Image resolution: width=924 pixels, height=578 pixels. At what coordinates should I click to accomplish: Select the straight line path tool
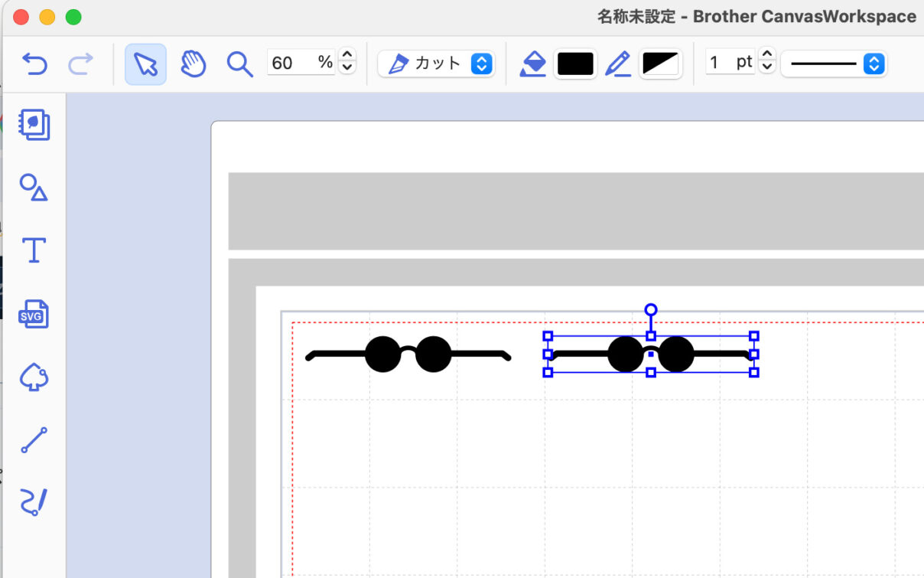pos(34,440)
